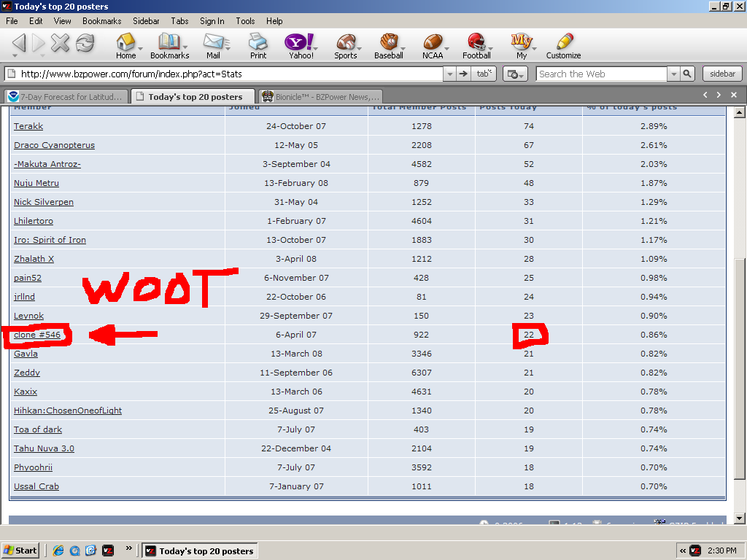Open the Home button dropdown arrow
Viewport: 747px width, 560px height.
click(x=140, y=48)
